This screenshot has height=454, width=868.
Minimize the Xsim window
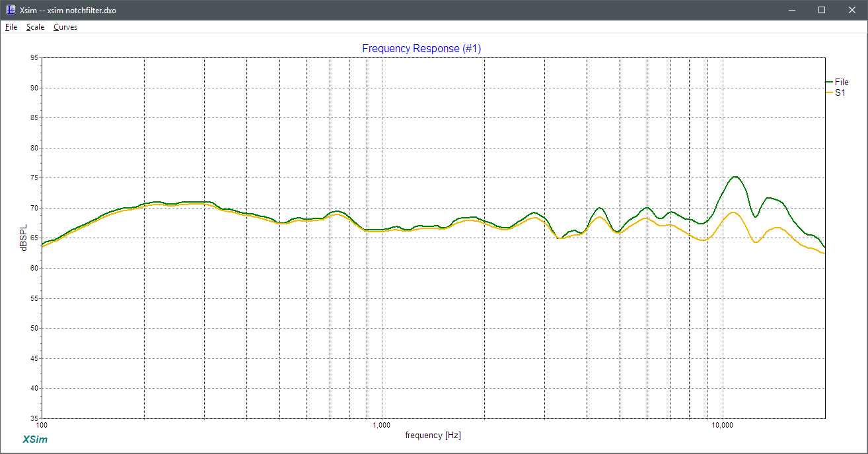coord(791,10)
